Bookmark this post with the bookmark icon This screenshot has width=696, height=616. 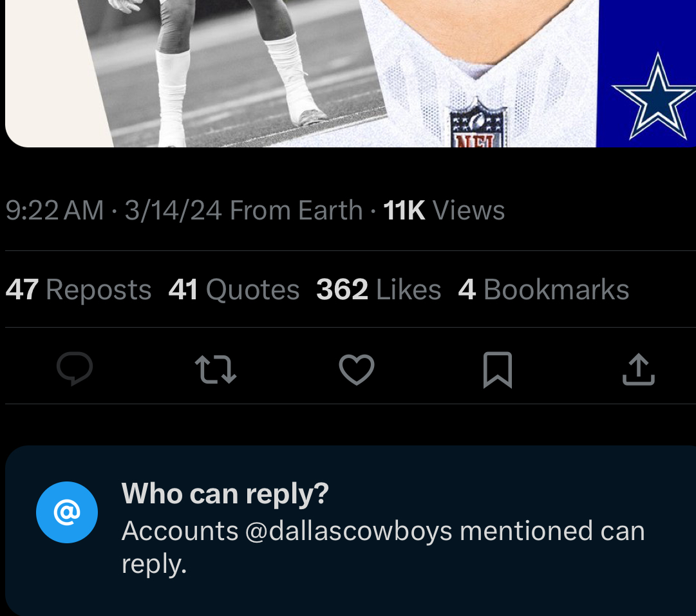(x=497, y=370)
